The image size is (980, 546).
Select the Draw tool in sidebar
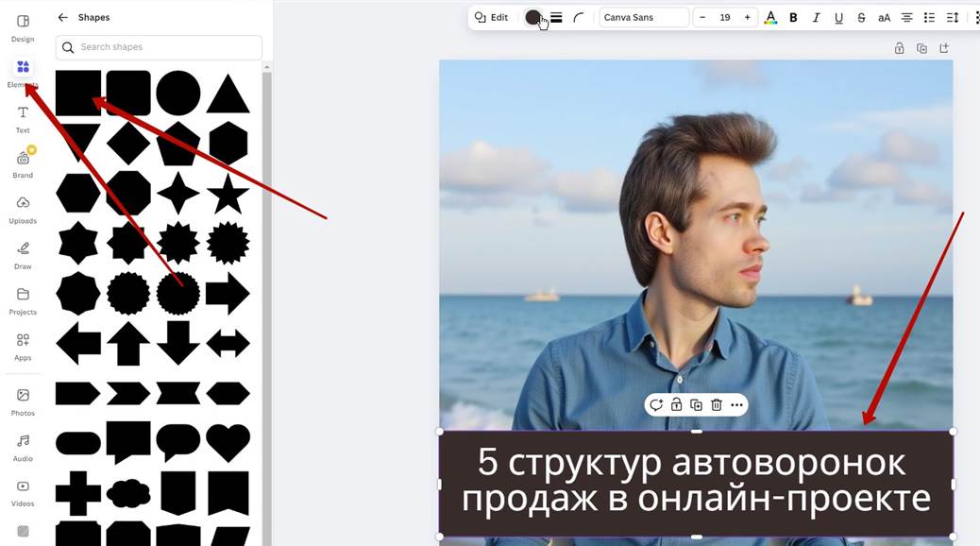pos(23,254)
